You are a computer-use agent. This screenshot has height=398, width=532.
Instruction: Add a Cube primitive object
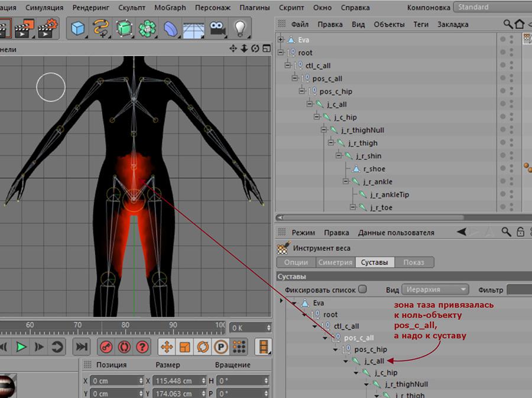pos(77,28)
